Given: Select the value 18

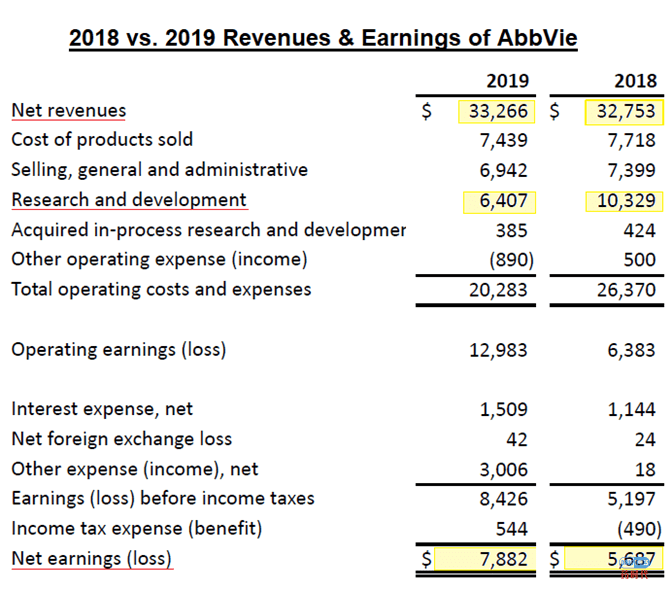Looking at the screenshot, I should coord(645,470).
